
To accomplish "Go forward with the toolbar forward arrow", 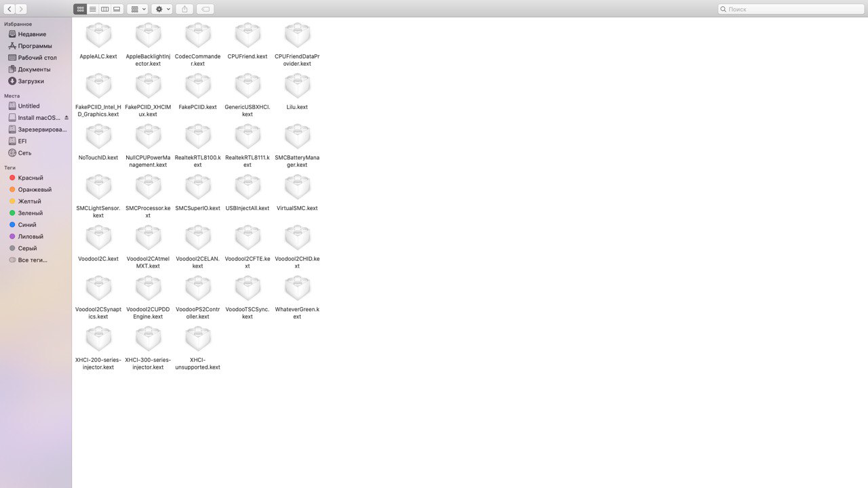I will 21,9.
